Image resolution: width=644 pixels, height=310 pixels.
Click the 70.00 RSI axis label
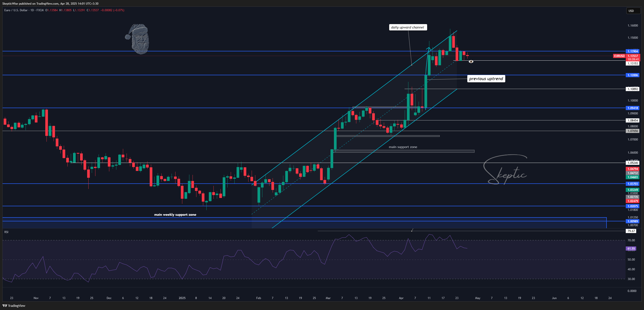coord(631,240)
